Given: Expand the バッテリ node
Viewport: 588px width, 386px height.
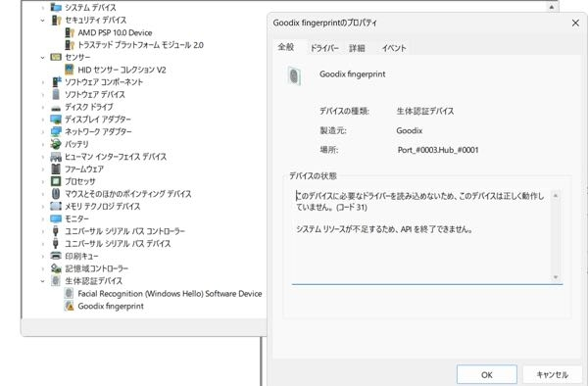Looking at the screenshot, I should (42, 144).
